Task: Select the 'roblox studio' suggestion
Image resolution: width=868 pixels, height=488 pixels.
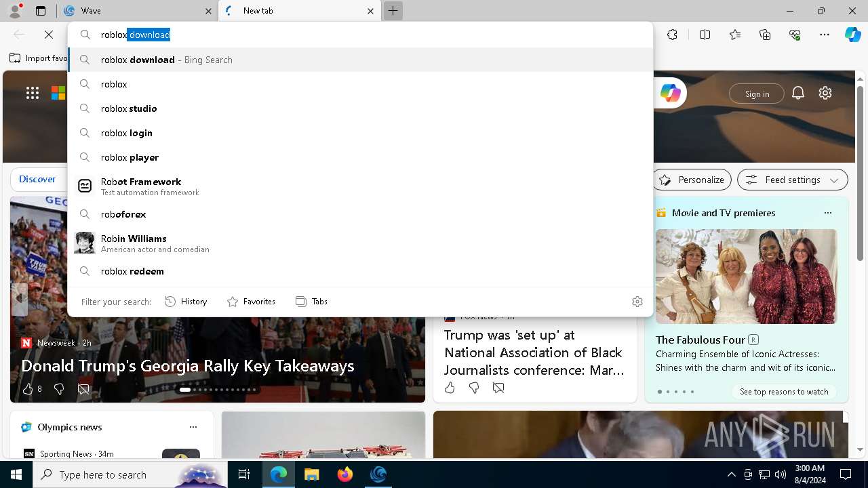Action: [360, 108]
